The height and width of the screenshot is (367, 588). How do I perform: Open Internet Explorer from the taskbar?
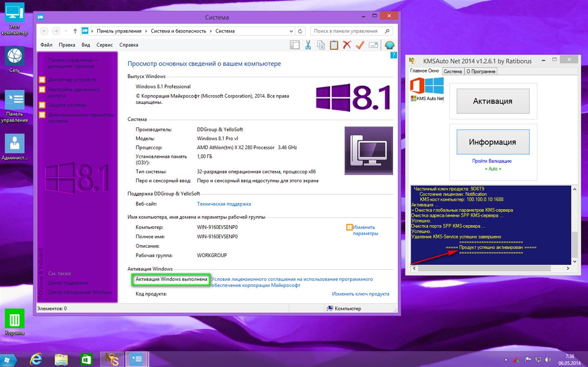pos(36,359)
